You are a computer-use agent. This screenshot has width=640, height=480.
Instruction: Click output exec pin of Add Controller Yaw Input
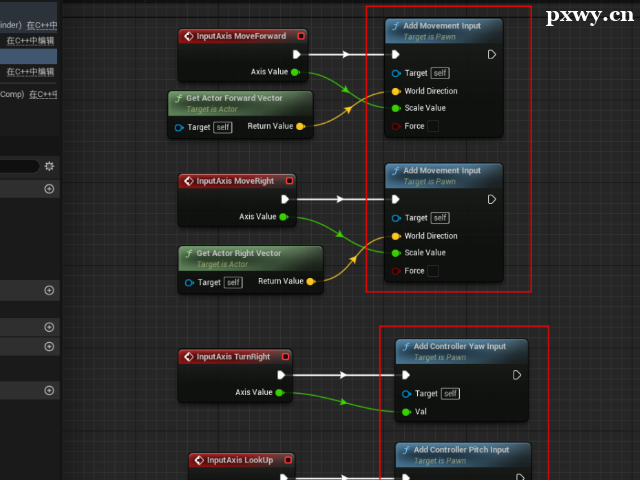pyautogui.click(x=516, y=375)
